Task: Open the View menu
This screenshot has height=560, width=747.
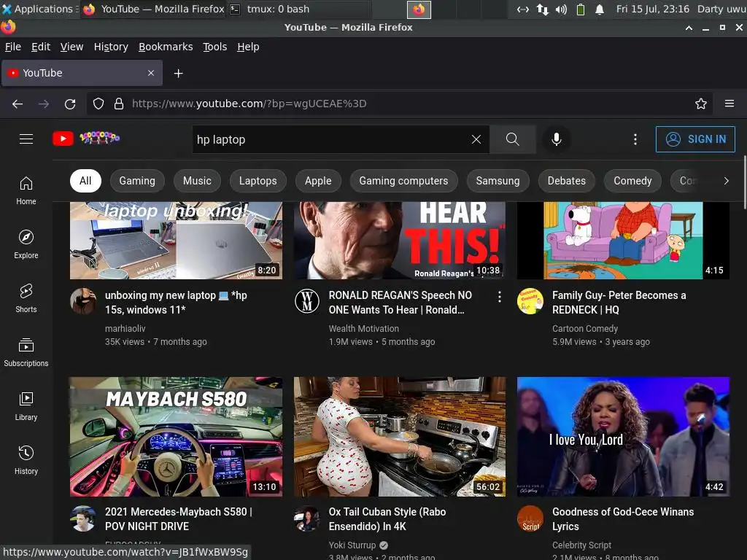Action: (x=72, y=47)
